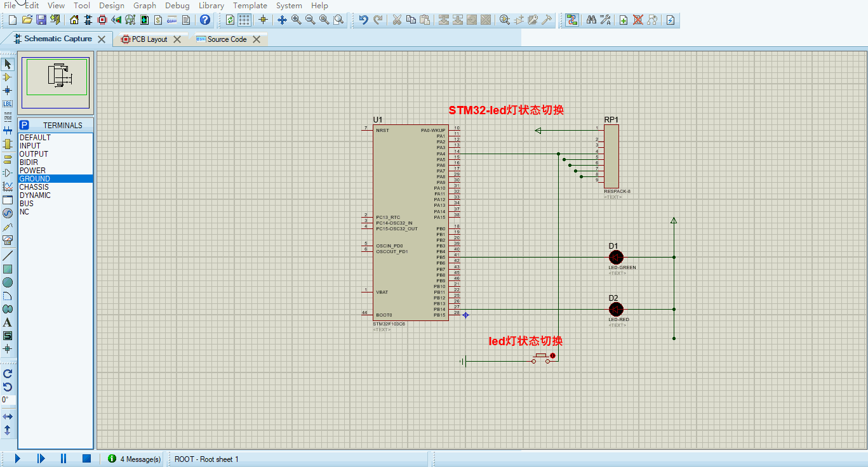The height and width of the screenshot is (467, 868).
Task: Create a new project with New icon
Action: coord(13,20)
